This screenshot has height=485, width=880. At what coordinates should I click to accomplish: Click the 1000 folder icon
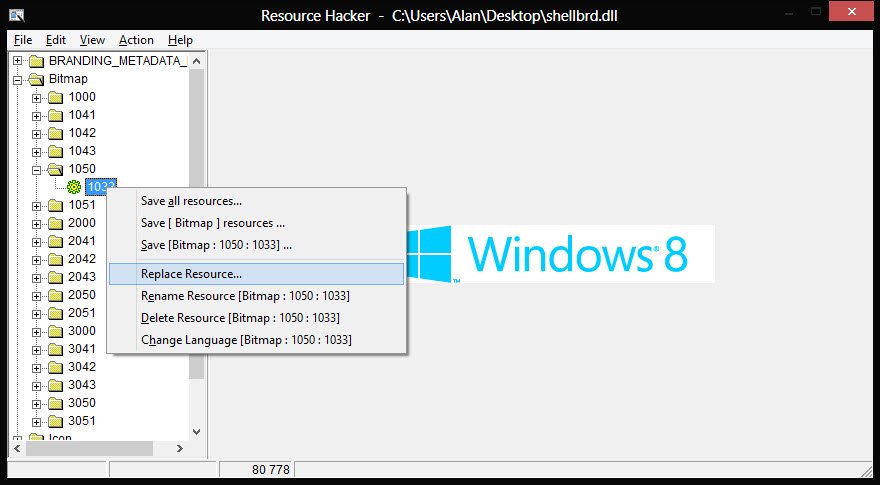(x=55, y=98)
